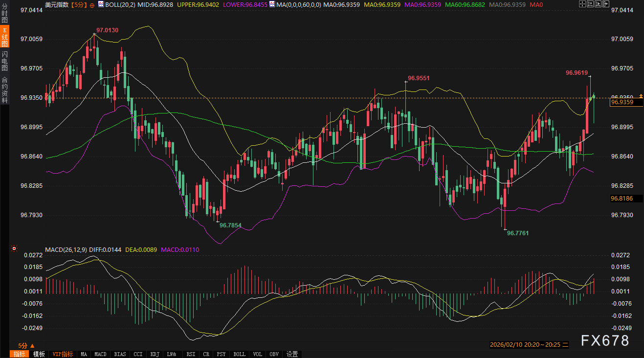The height and width of the screenshot is (358, 644).
Task: Click the play-forward axis icon in toolbar
Action: pyautogui.click(x=598, y=4)
